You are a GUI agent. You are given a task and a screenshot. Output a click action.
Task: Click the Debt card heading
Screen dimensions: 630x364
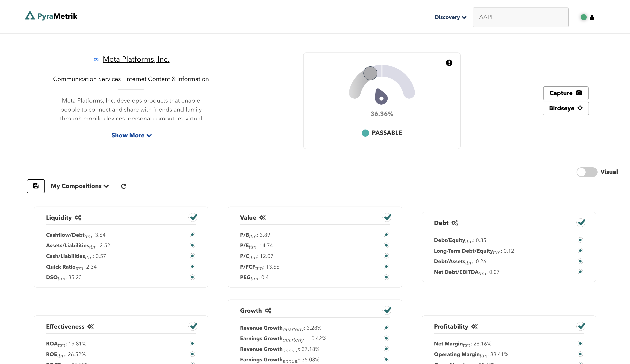point(441,223)
